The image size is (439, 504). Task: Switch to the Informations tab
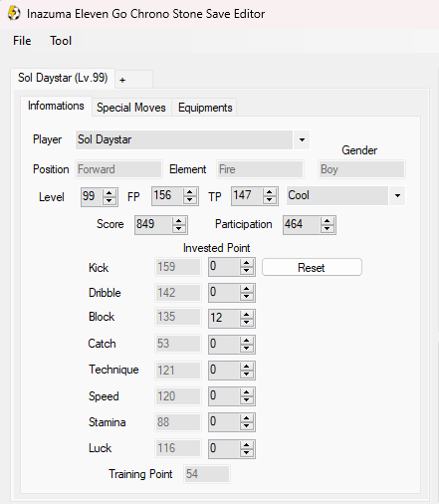(x=56, y=106)
